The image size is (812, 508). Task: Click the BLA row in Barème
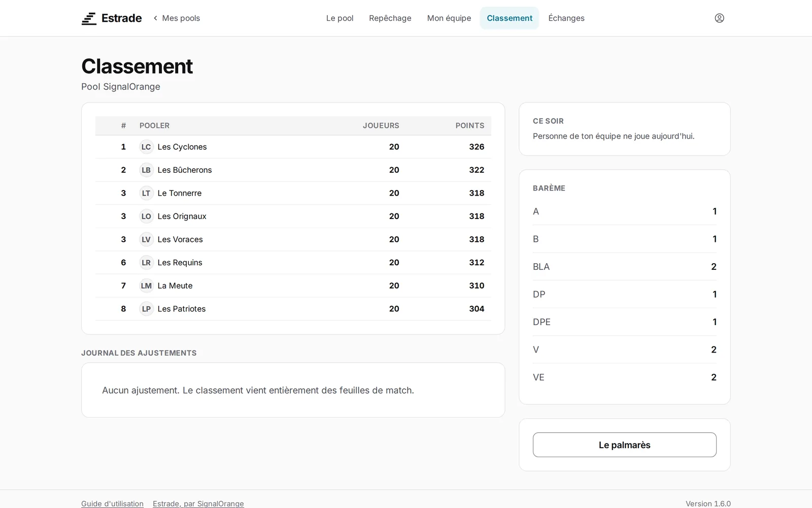[625, 267]
